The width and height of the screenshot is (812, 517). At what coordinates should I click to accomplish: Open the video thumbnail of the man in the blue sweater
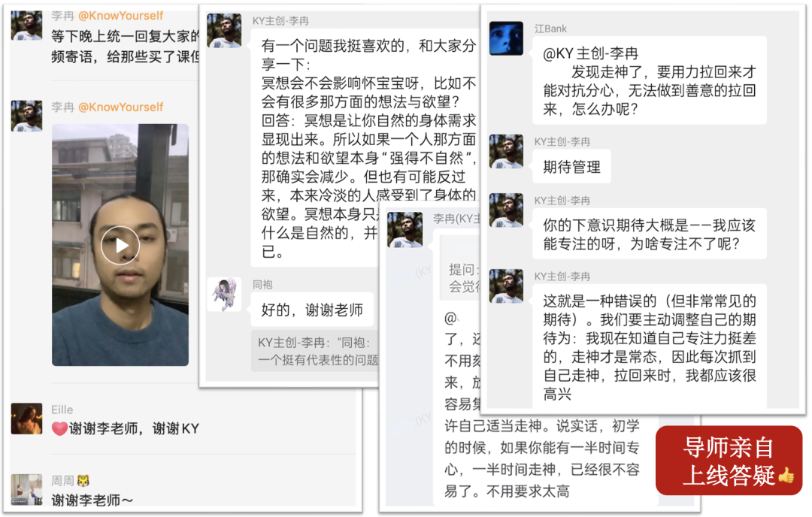[120, 245]
